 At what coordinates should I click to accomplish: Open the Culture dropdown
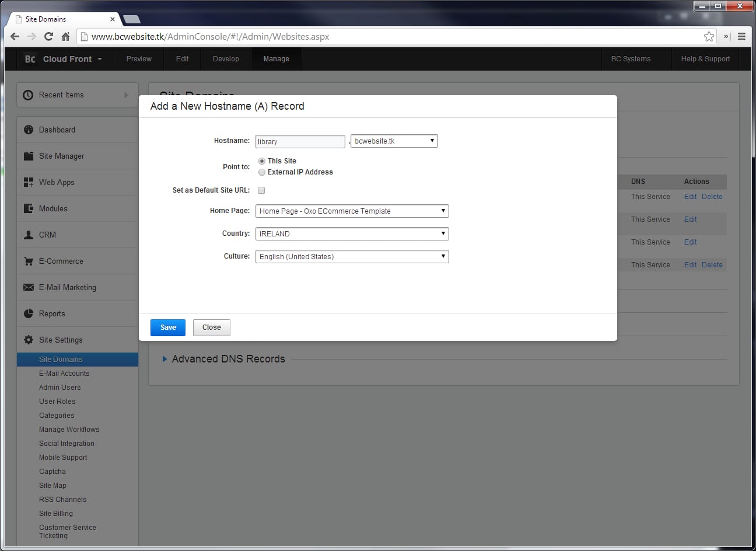[352, 257]
